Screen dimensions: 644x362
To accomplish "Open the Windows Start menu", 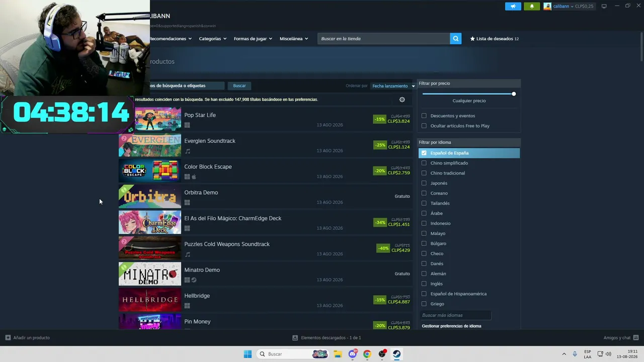I will click(248, 354).
